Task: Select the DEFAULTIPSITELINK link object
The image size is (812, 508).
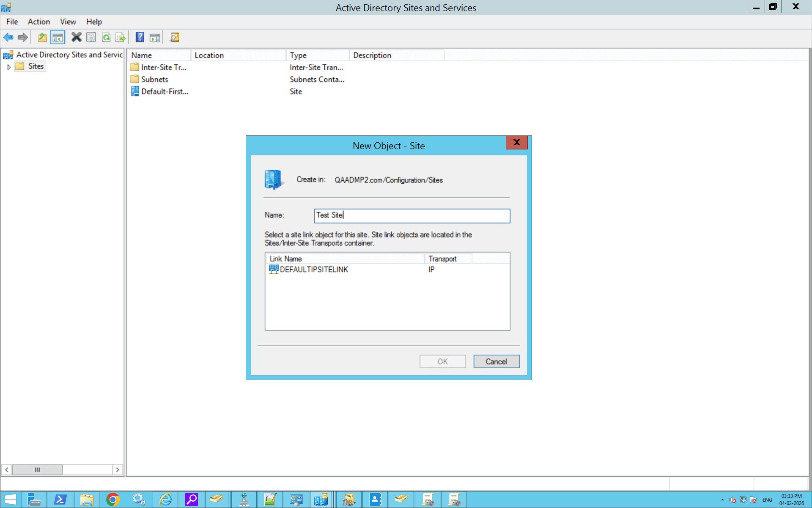Action: (314, 270)
